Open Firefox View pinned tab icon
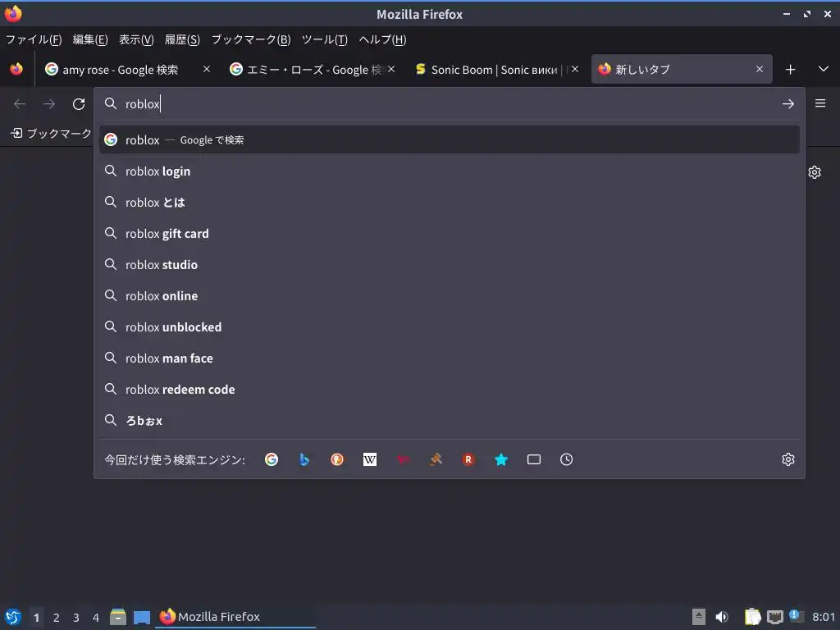The height and width of the screenshot is (630, 840). (16, 69)
